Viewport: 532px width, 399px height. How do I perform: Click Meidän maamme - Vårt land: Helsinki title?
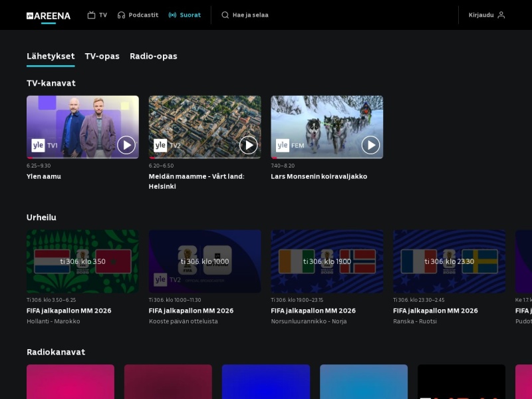196,181
